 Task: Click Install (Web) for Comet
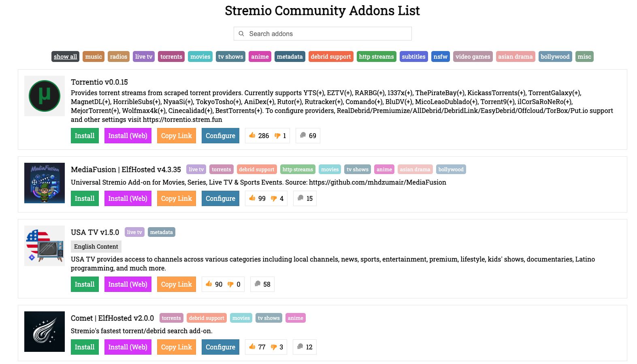(x=128, y=347)
